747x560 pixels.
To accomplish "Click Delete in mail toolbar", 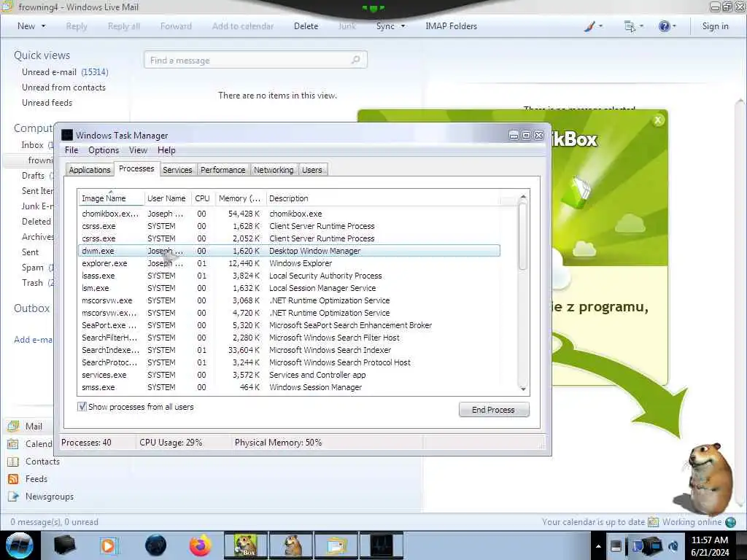I will [x=306, y=26].
